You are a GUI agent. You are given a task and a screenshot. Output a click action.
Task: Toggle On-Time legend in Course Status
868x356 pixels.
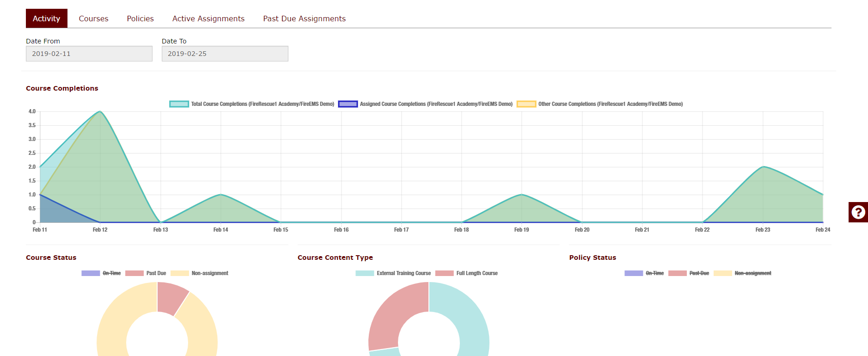[101, 273]
